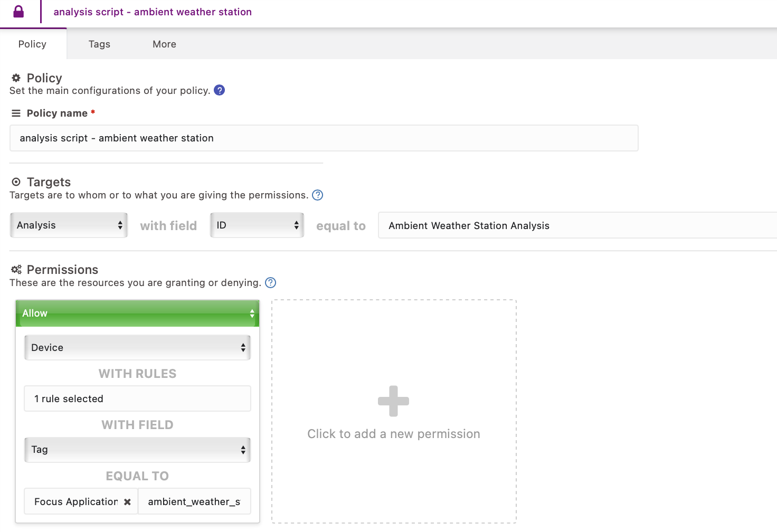Switch to the Tags tab
Image resolution: width=777 pixels, height=532 pixels.
coord(99,44)
